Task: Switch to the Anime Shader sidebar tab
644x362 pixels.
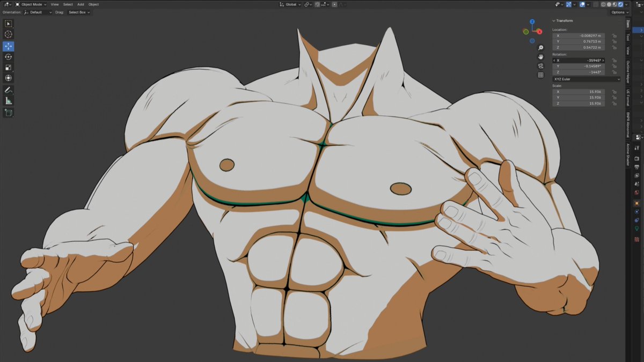Action: coord(628,155)
